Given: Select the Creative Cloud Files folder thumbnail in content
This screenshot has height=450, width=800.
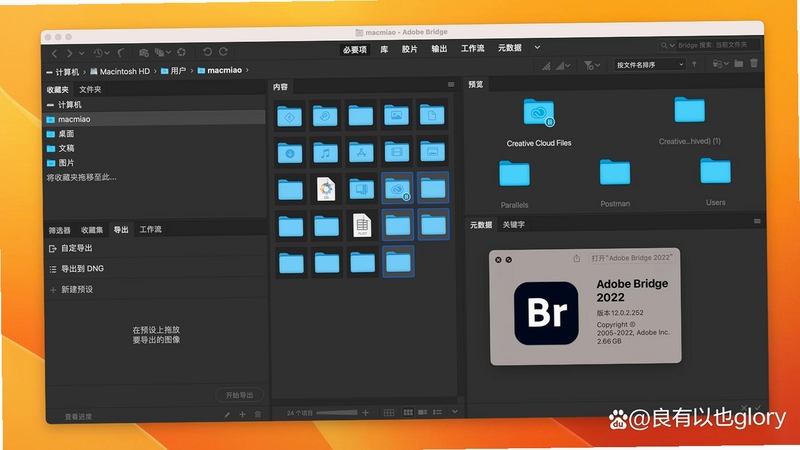Looking at the screenshot, I should click(397, 189).
